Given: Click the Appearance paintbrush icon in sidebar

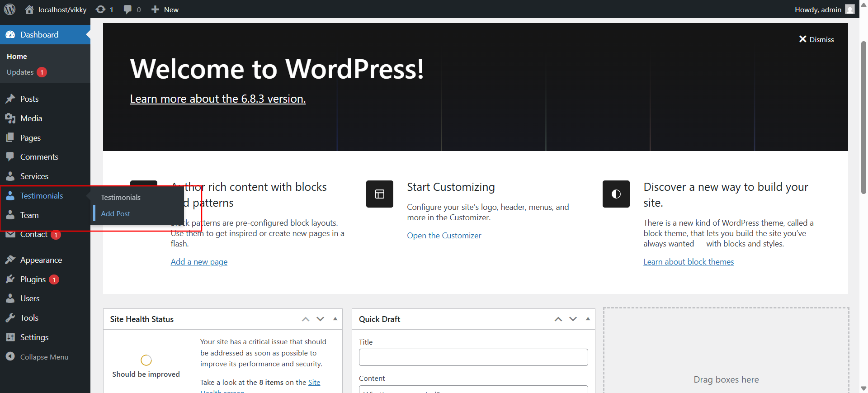Looking at the screenshot, I should tap(10, 260).
